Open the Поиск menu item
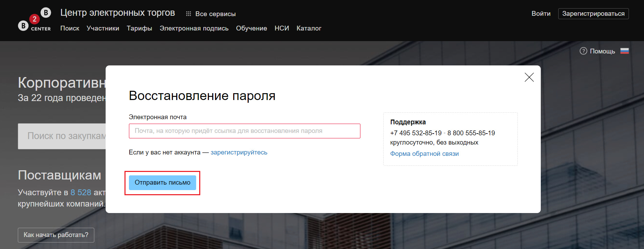Image resolution: width=644 pixels, height=249 pixels. click(70, 28)
